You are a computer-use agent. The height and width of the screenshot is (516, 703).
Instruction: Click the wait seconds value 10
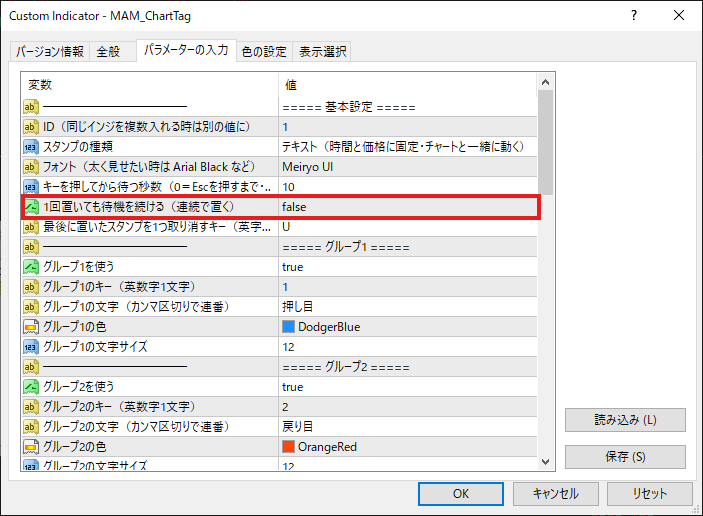(x=408, y=187)
